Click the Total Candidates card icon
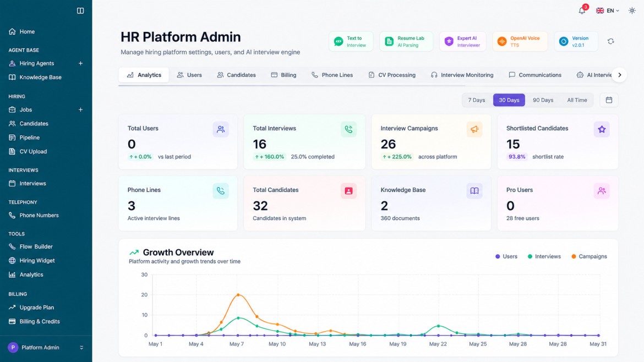Screen dimensions: 644x362 click(x=348, y=191)
